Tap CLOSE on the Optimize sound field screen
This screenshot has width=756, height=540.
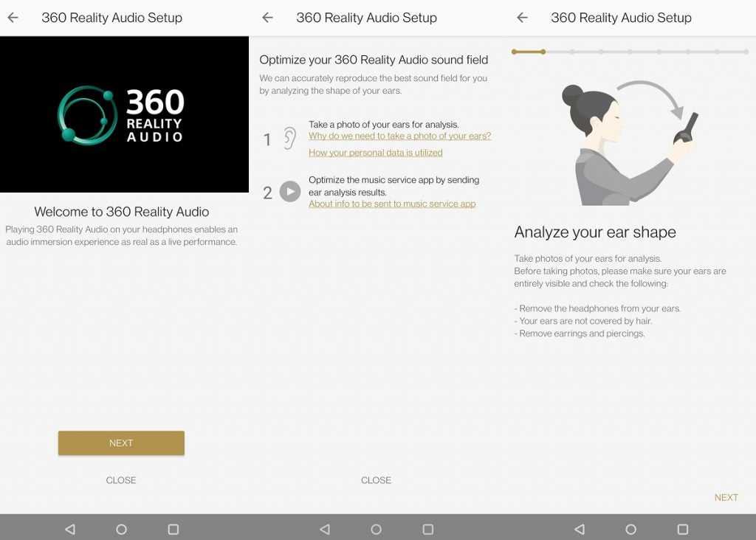pyautogui.click(x=376, y=480)
